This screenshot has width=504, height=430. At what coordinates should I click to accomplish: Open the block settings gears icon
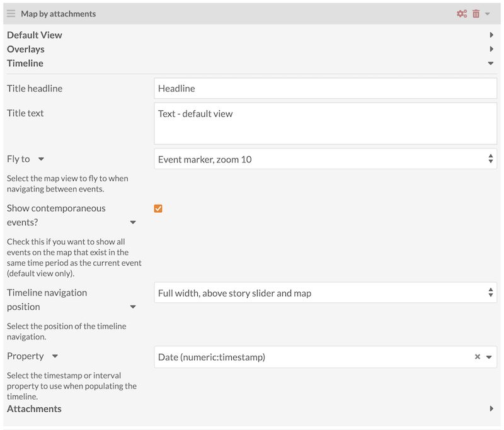(x=462, y=14)
